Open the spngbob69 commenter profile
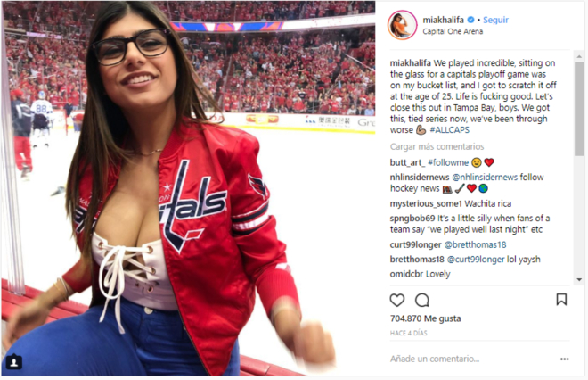 pyautogui.click(x=412, y=219)
